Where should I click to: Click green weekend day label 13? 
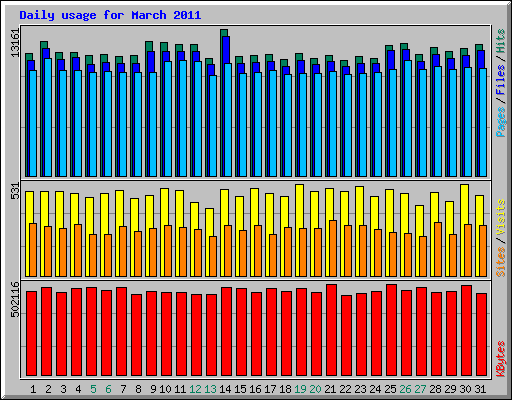[210, 389]
